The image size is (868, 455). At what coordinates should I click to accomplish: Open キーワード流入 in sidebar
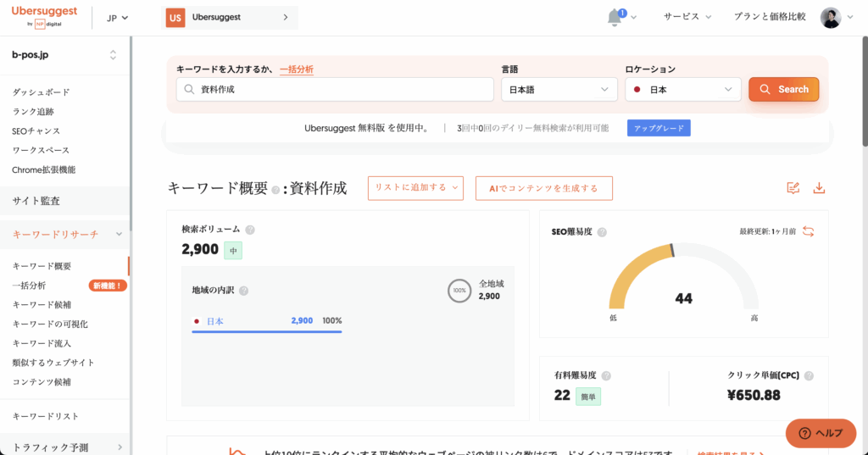[42, 343]
